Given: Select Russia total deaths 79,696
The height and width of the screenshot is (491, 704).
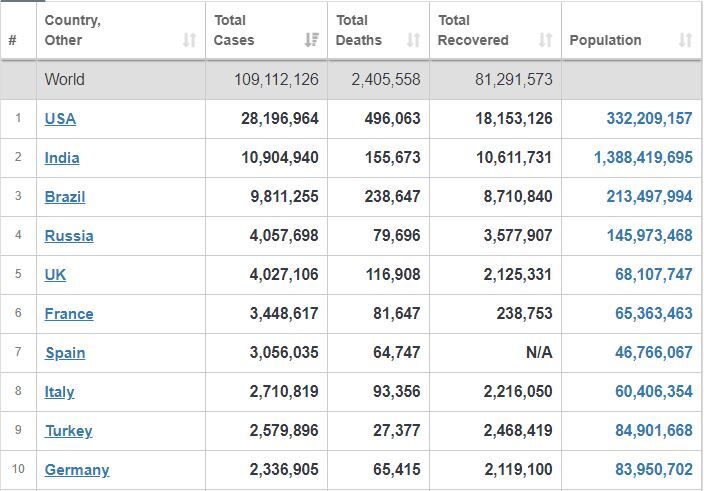Looking at the screenshot, I should (x=397, y=236).
